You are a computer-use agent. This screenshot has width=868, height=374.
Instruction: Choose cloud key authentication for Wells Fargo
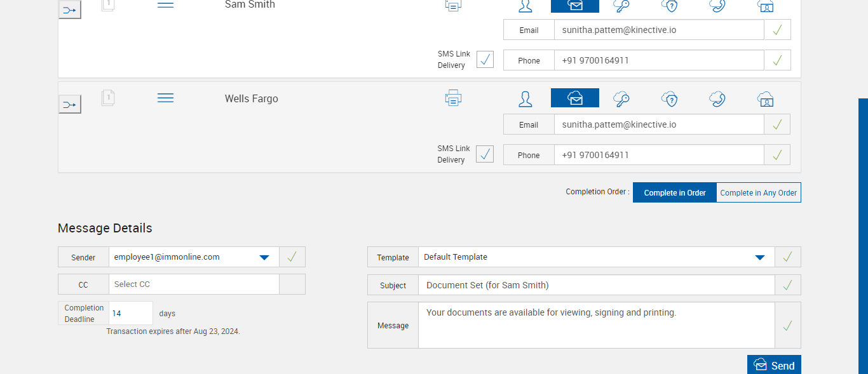pyautogui.click(x=621, y=98)
